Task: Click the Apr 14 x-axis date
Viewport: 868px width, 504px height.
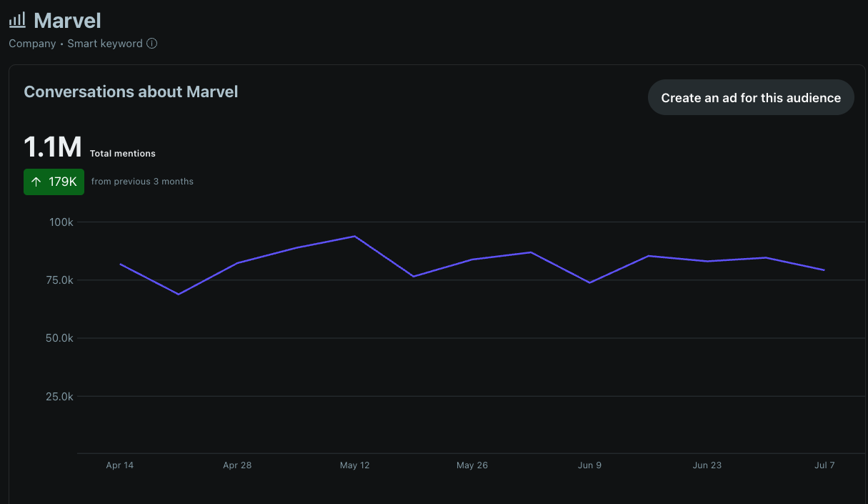Action: coord(120,465)
